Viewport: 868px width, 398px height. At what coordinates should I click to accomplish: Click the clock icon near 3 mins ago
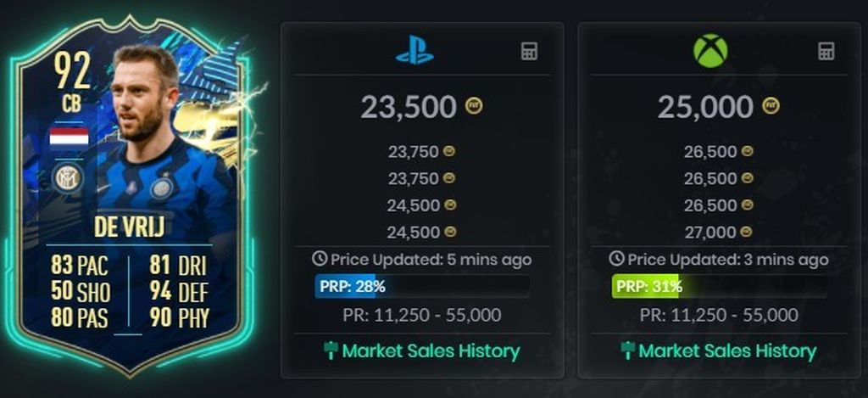tap(616, 258)
